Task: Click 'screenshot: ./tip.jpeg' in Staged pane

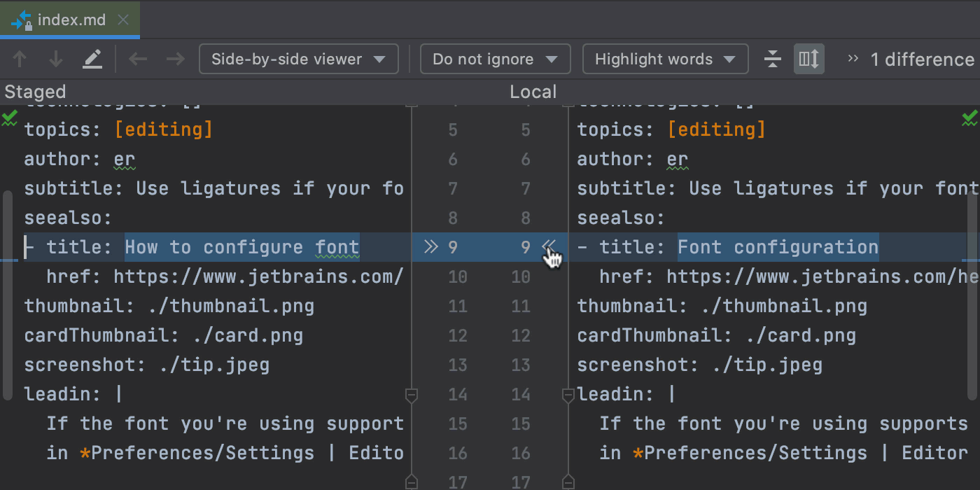Action: (x=147, y=365)
